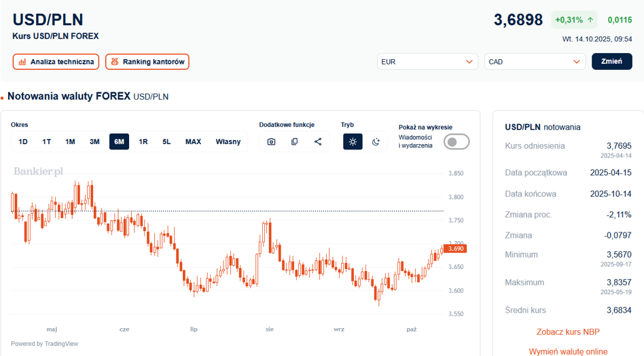Select the MAX period
Screen dimensions: 644x356
tap(193, 142)
